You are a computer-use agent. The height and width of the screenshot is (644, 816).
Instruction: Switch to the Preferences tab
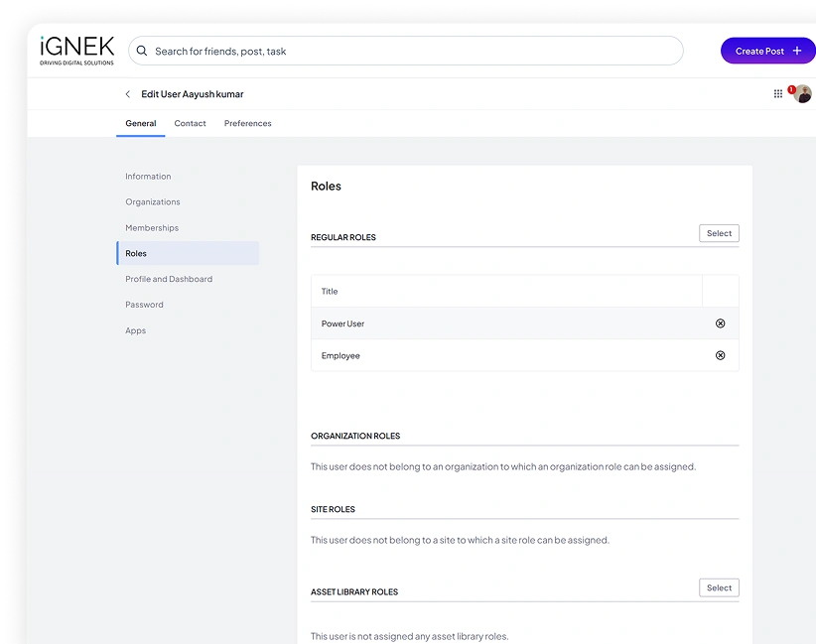pos(248,123)
